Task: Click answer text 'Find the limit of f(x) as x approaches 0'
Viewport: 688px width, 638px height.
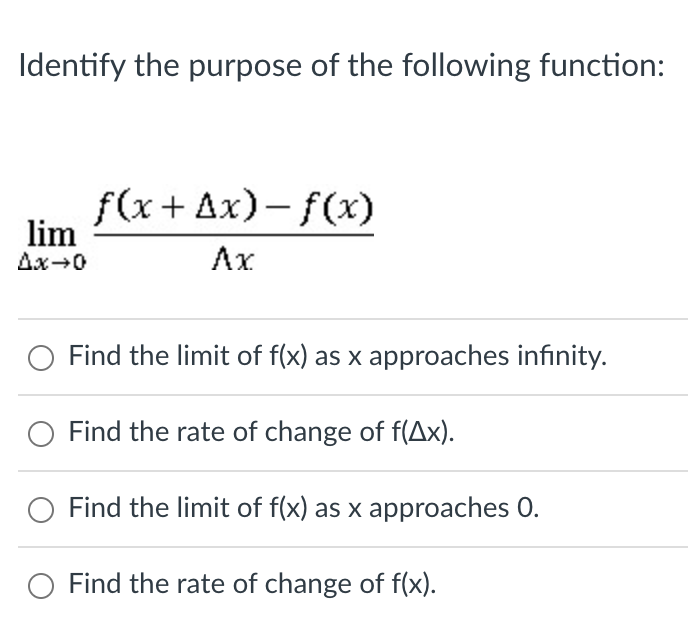Action: pos(304,508)
